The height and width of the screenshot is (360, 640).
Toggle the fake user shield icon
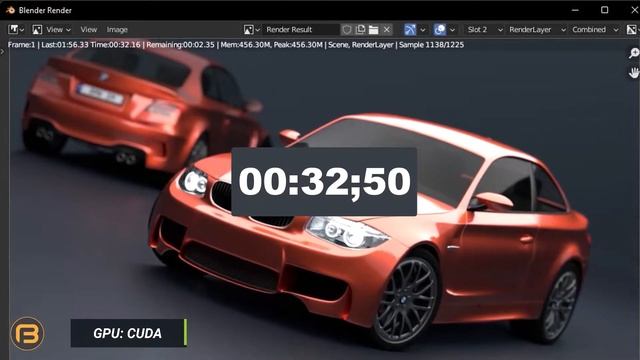pyautogui.click(x=347, y=29)
